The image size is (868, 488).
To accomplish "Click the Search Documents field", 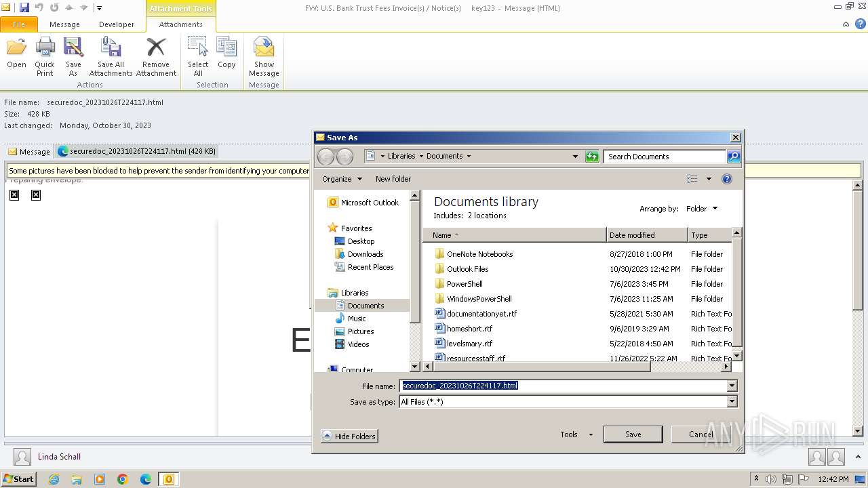I will point(665,157).
